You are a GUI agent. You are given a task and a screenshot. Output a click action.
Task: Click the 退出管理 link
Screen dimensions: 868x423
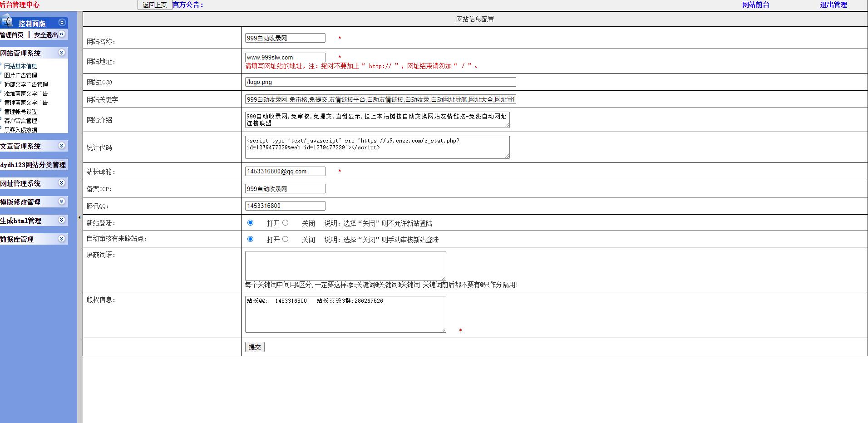pos(833,5)
